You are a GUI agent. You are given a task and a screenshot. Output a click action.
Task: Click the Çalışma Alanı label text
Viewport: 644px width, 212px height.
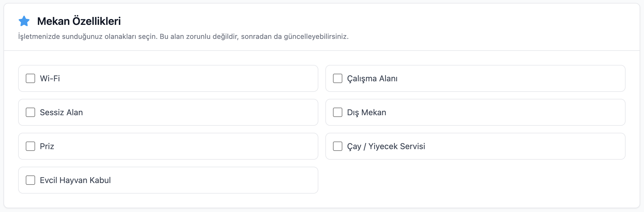[x=372, y=79]
